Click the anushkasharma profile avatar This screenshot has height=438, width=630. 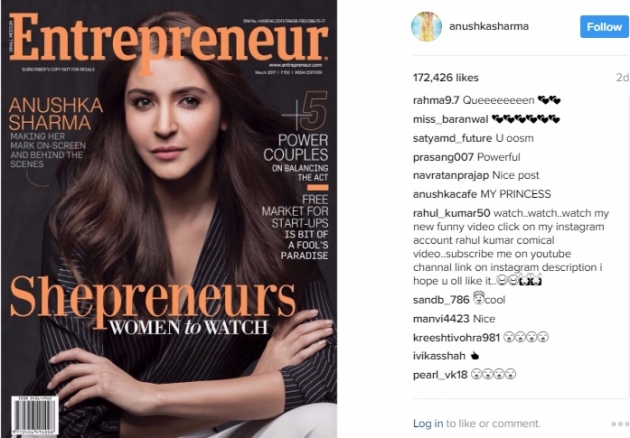coord(426,27)
